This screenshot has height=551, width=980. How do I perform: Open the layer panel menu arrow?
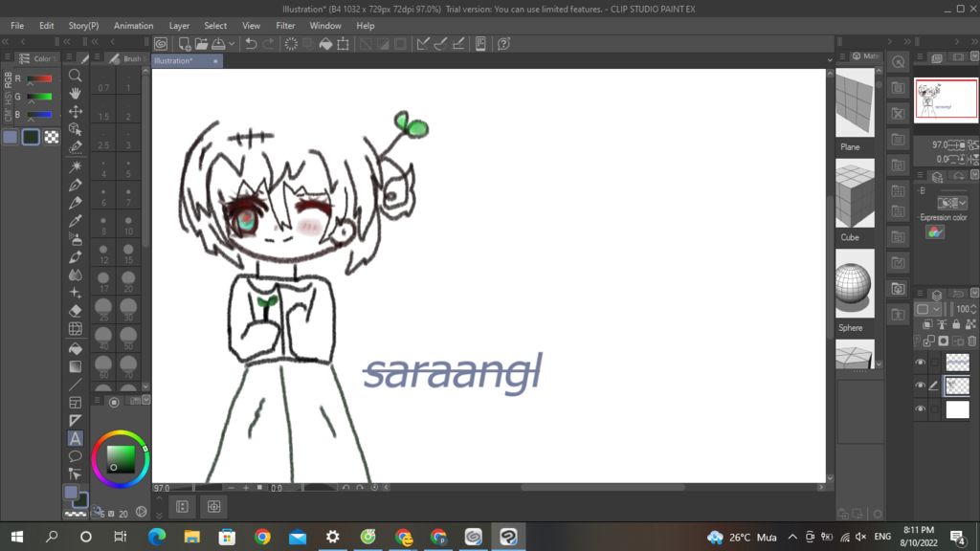[974, 294]
